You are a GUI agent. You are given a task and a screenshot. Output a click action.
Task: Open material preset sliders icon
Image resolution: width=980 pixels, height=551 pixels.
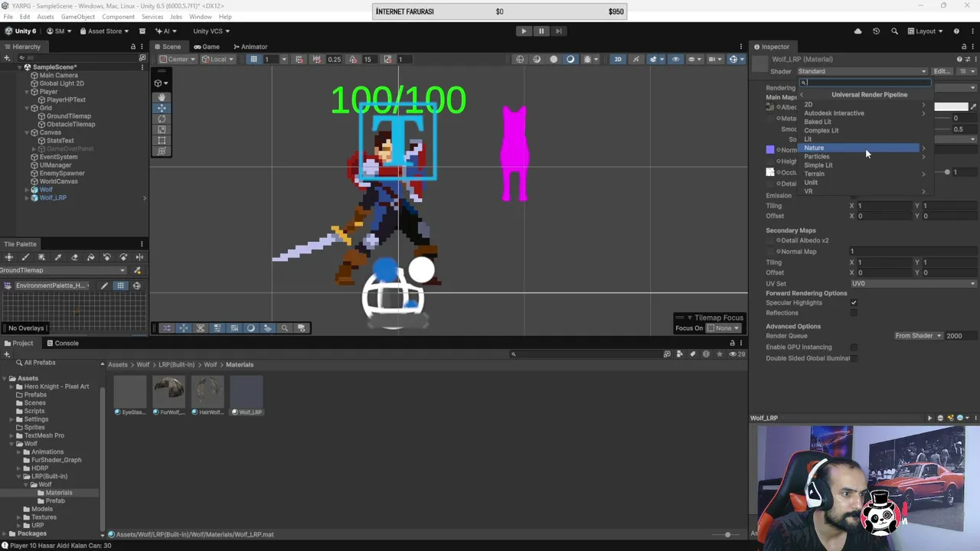(x=967, y=59)
